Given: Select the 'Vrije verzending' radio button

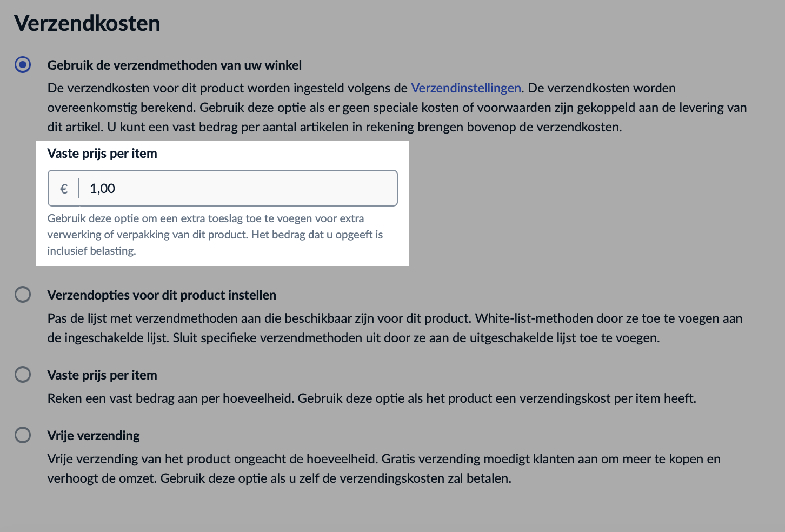Looking at the screenshot, I should [23, 434].
